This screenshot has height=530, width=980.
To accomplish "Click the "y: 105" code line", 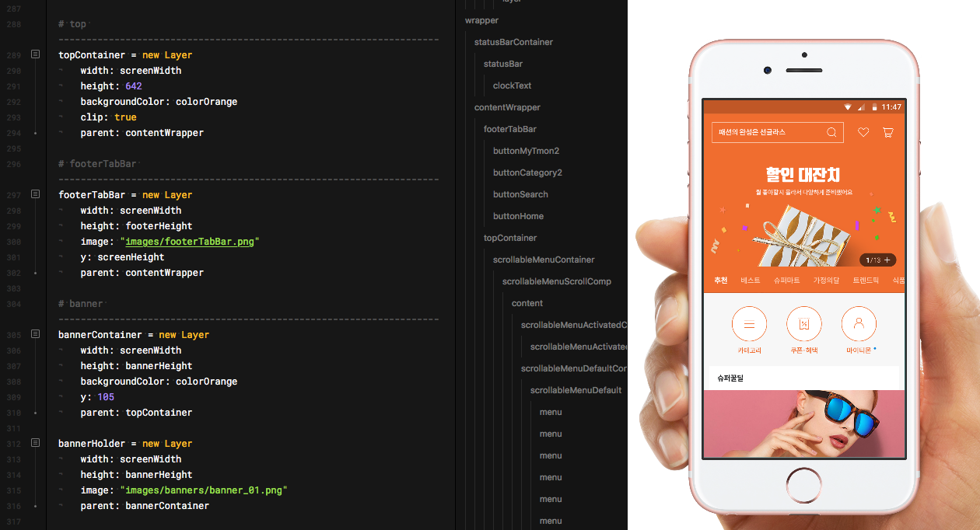I will tap(97, 397).
